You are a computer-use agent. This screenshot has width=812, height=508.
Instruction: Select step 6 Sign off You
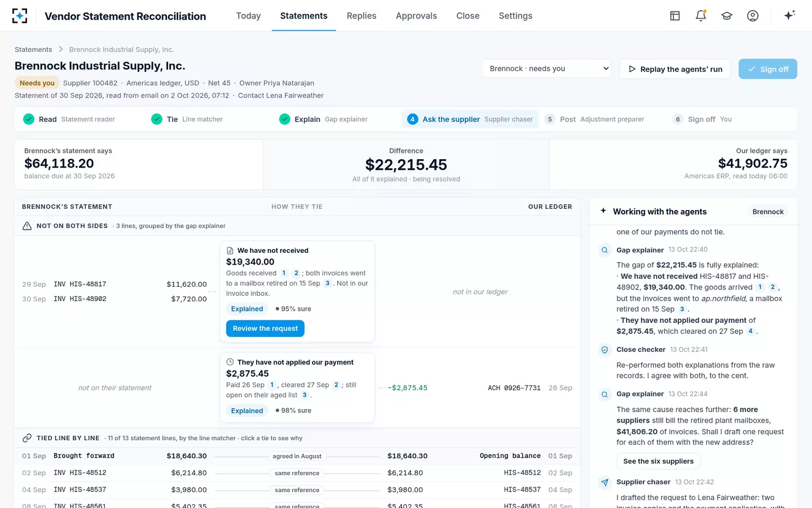coord(701,119)
